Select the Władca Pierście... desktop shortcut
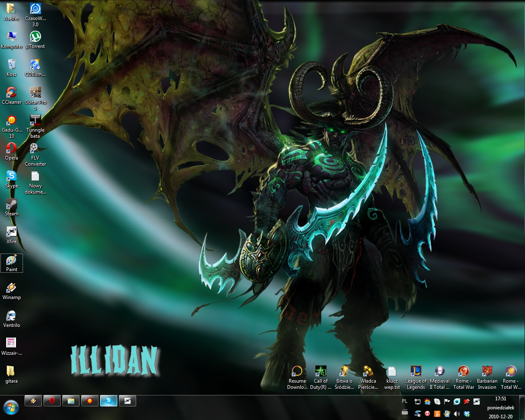The width and height of the screenshot is (525, 420). click(368, 378)
